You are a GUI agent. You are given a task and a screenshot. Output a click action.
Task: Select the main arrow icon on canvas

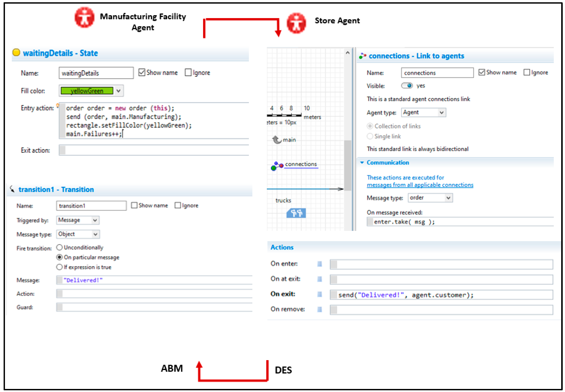pyautogui.click(x=277, y=139)
